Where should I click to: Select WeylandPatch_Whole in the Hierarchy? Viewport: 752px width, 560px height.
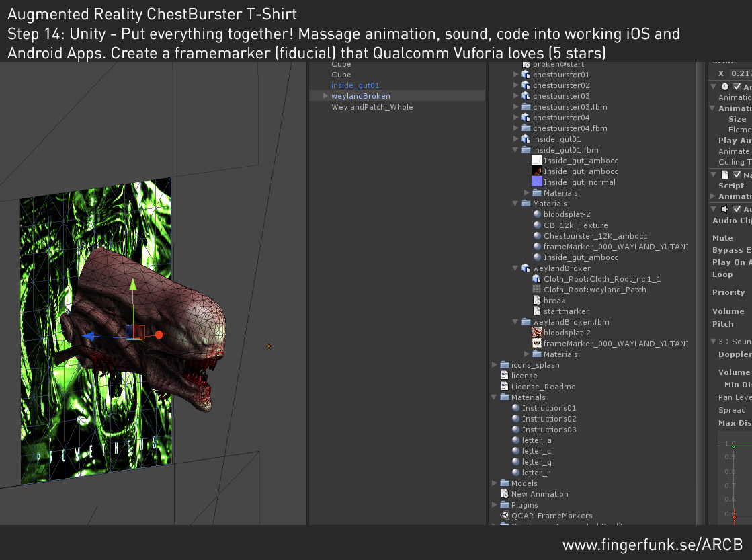(x=372, y=107)
